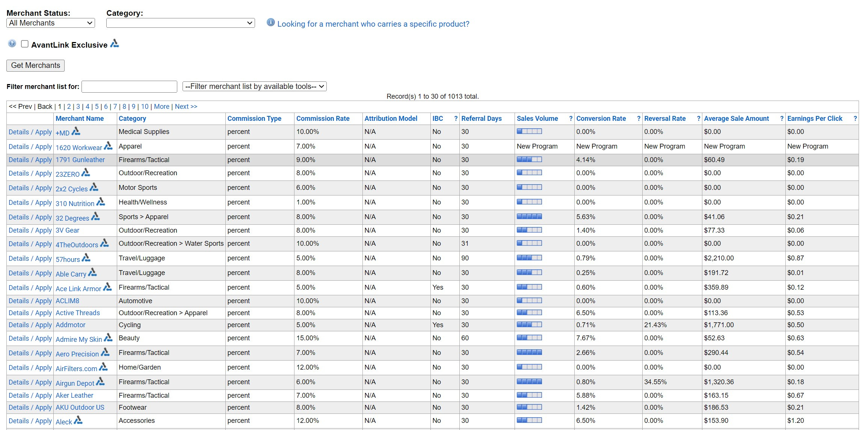Click the blue info icon beside product search link
Screen dimensions: 868x430
[x=270, y=23]
